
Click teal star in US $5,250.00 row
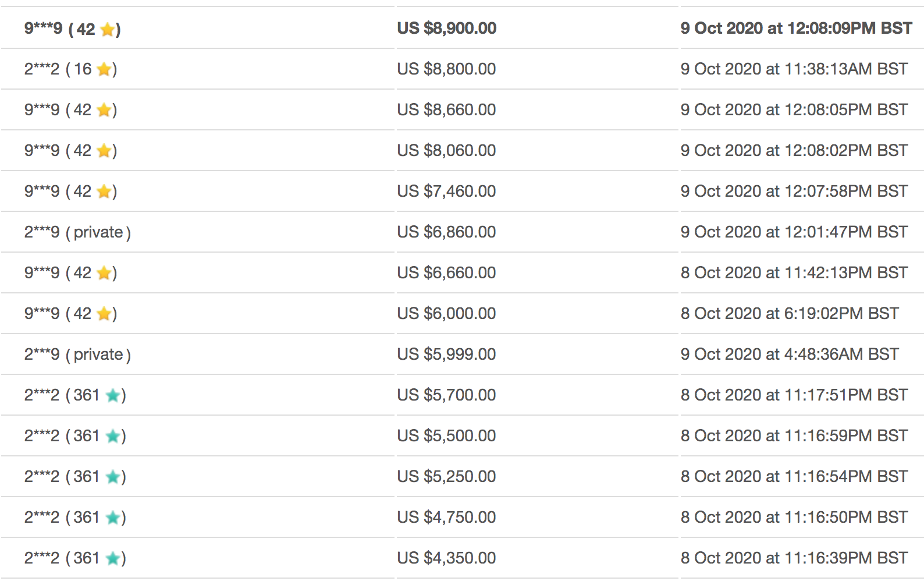tap(113, 477)
